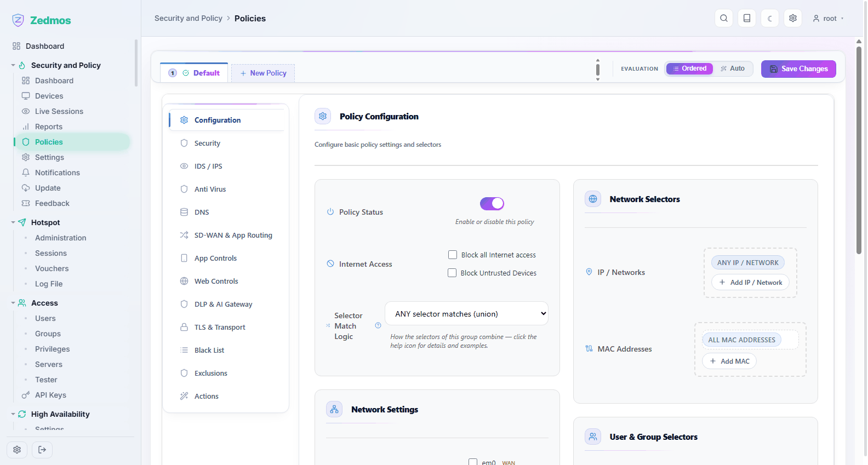
Task: Click the Save Changes button
Action: click(798, 68)
